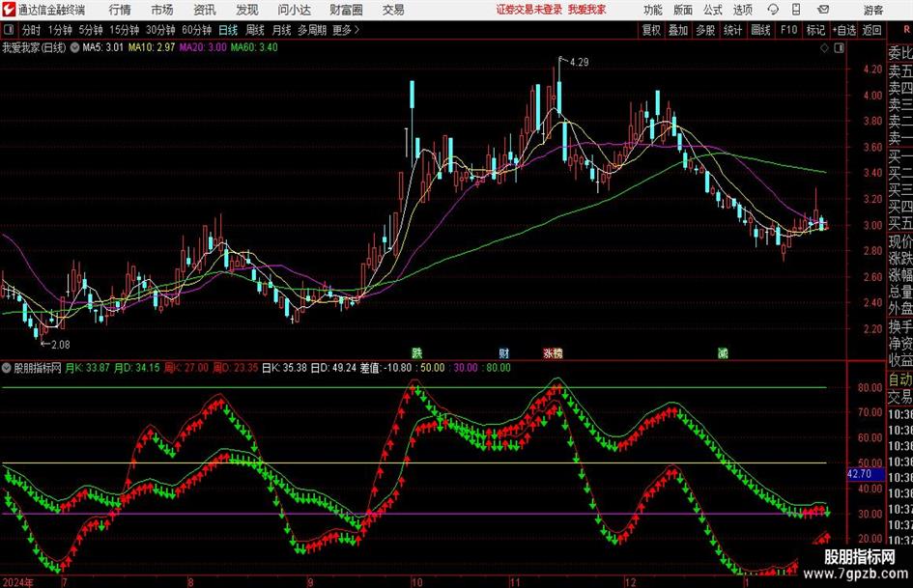Click the 差值: -10.80 indicator value
The image size is (913, 588).
(x=386, y=368)
